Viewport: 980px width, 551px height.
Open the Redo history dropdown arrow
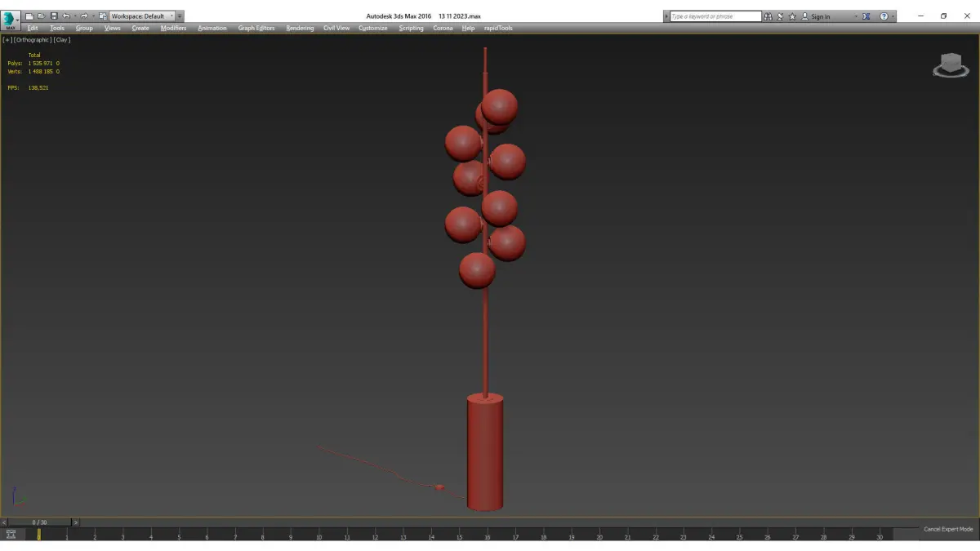(92, 16)
